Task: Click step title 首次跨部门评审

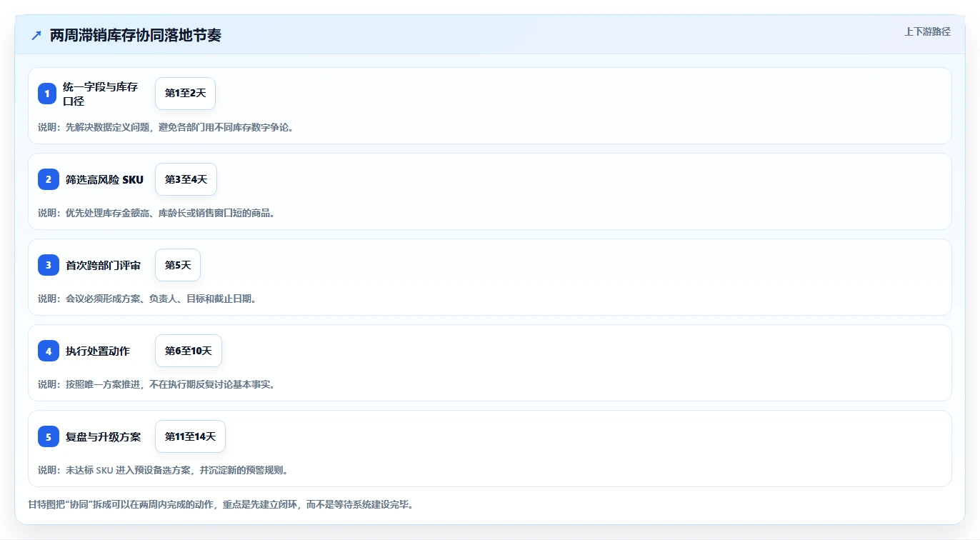Action: coord(103,265)
